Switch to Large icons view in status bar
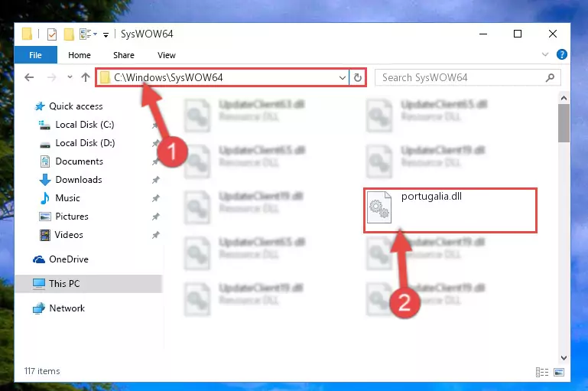Image resolution: width=588 pixels, height=391 pixels. tap(559, 372)
